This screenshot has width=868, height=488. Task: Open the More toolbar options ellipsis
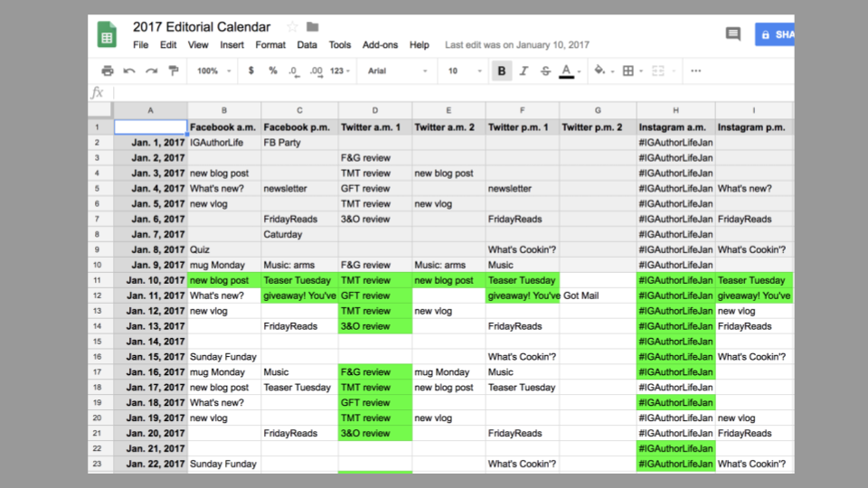pos(696,70)
